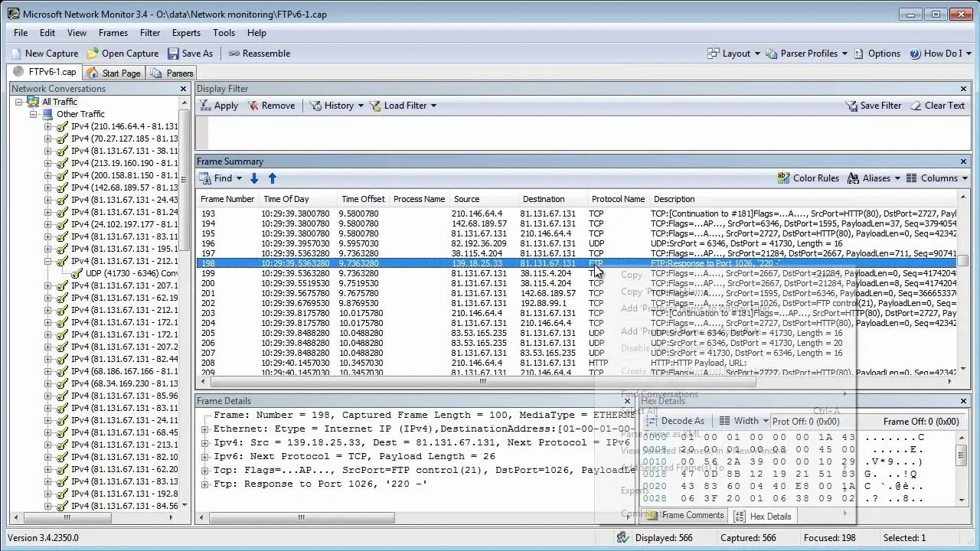Click the blue down arrow find-next icon
Screen dimensions: 980x551
[x=255, y=178]
